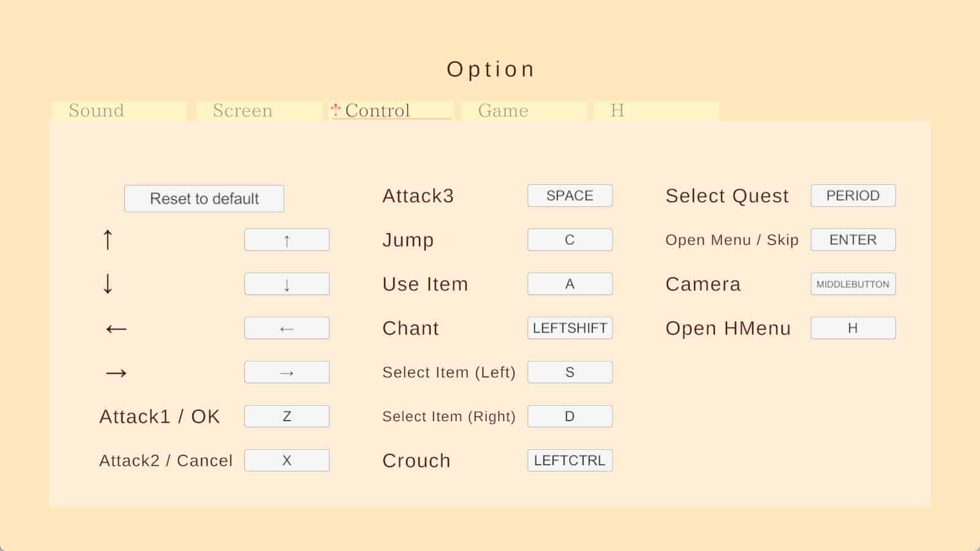Rebind Attack1 / OK key Z

tap(287, 416)
